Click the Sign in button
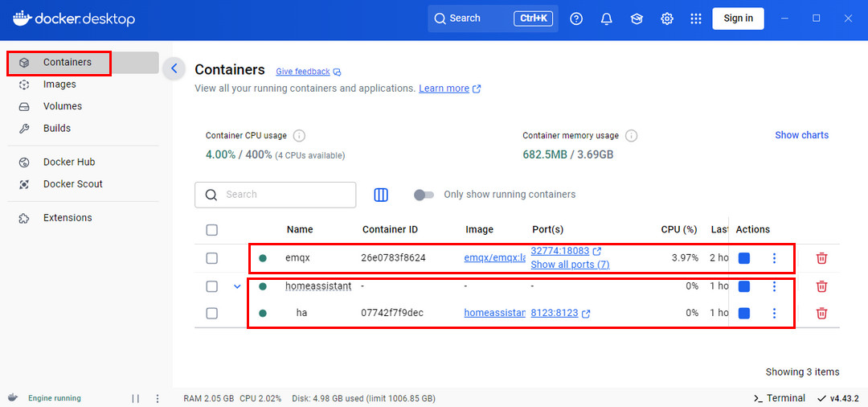The width and height of the screenshot is (868, 407). pyautogui.click(x=738, y=18)
